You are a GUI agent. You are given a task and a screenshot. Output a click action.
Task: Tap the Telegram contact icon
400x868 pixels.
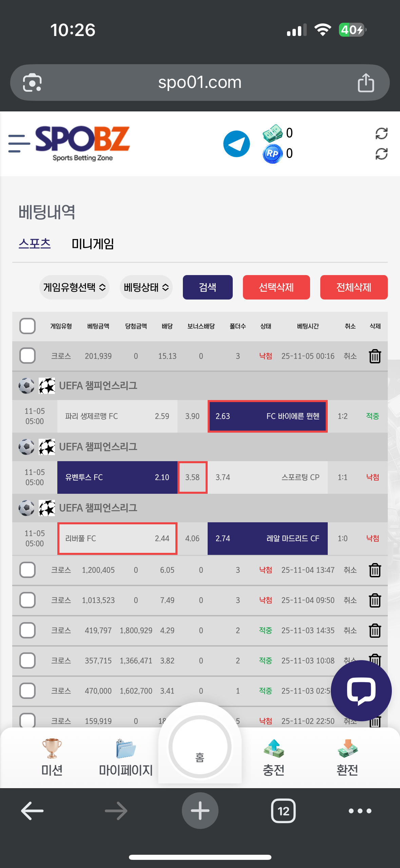tap(236, 144)
